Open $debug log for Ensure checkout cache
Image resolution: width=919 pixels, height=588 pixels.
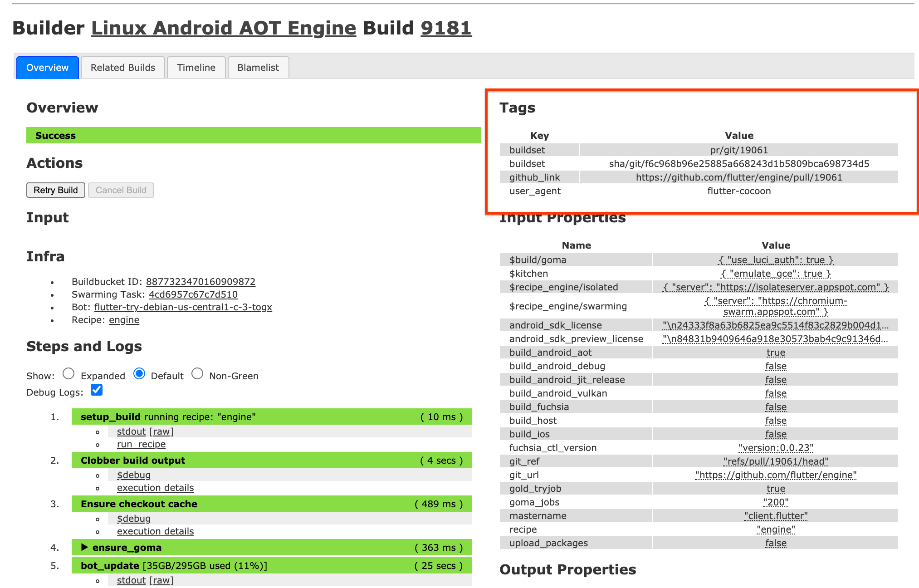(x=133, y=519)
